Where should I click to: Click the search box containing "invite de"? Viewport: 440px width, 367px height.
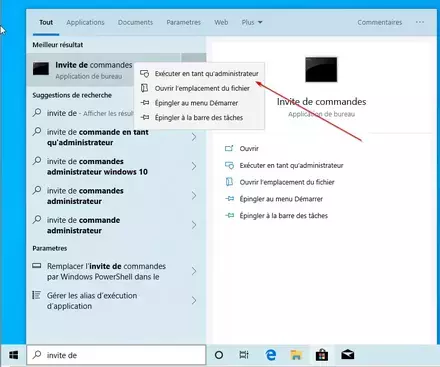[116, 355]
